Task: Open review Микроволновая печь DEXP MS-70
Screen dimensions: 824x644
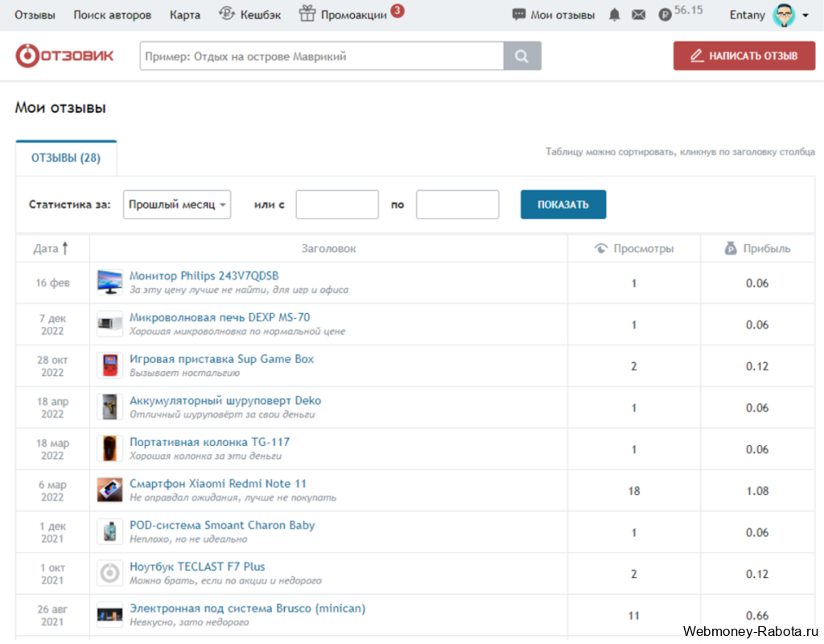Action: (220, 317)
